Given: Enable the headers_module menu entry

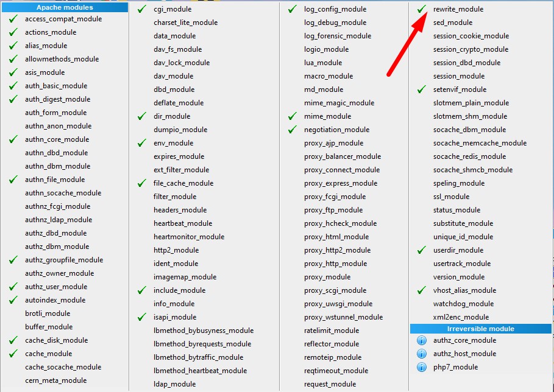Looking at the screenshot, I should 180,210.
